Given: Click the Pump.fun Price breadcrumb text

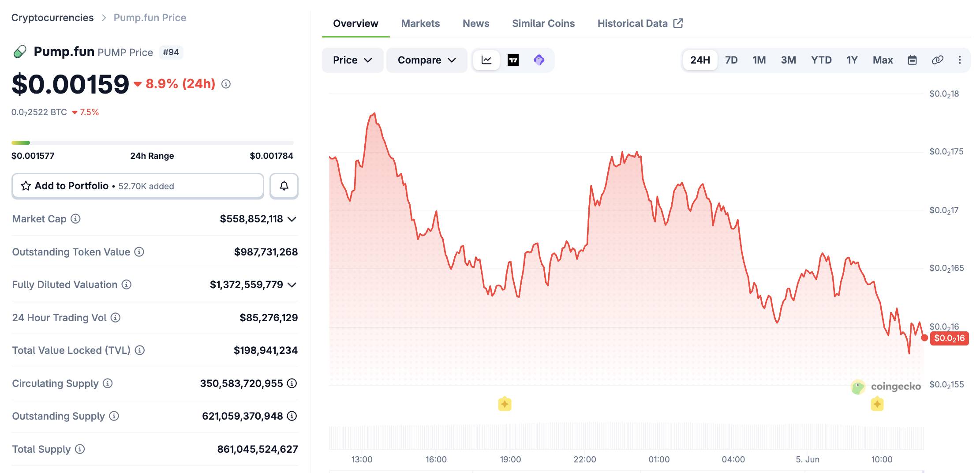Looking at the screenshot, I should (x=150, y=18).
